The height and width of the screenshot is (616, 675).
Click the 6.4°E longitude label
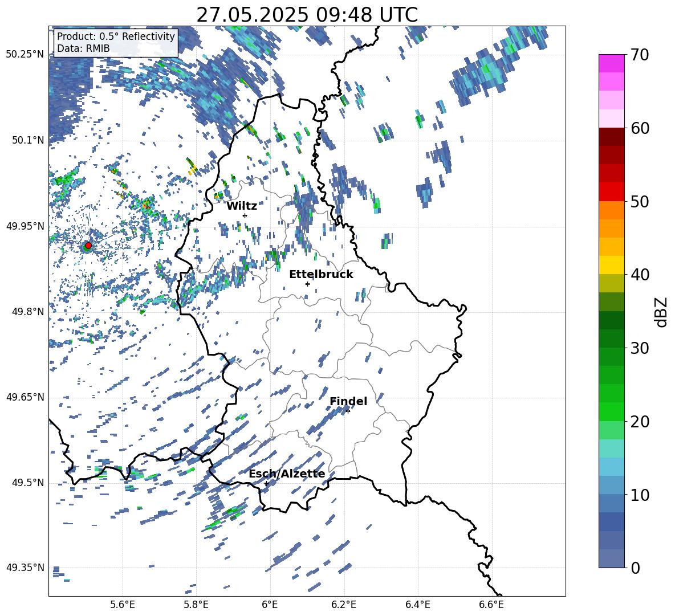click(418, 605)
